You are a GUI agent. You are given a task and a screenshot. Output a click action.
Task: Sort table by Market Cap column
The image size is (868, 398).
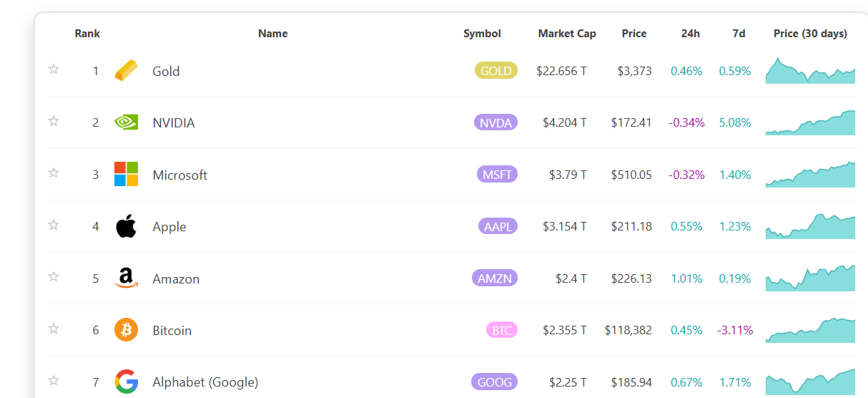point(567,34)
